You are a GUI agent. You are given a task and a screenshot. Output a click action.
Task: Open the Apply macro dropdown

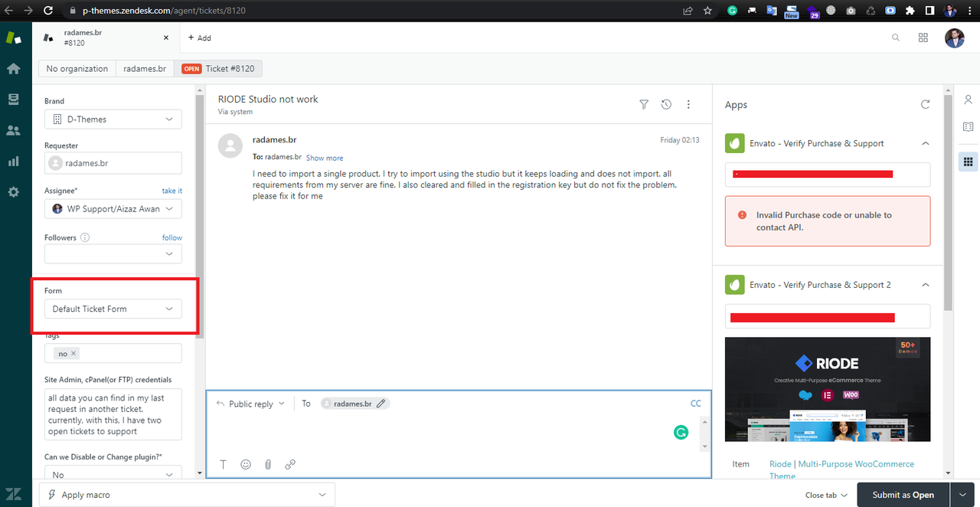pos(187,495)
